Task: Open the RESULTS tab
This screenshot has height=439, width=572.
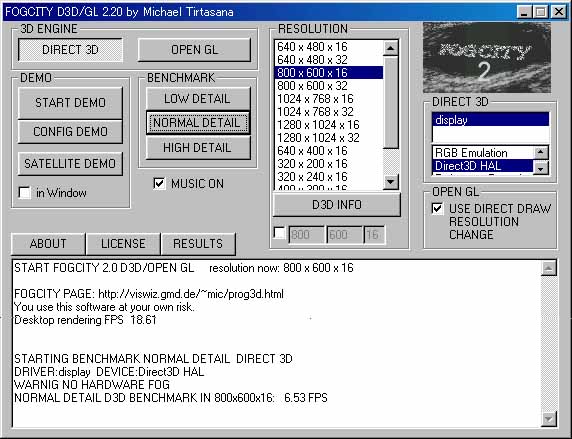Action: [198, 243]
